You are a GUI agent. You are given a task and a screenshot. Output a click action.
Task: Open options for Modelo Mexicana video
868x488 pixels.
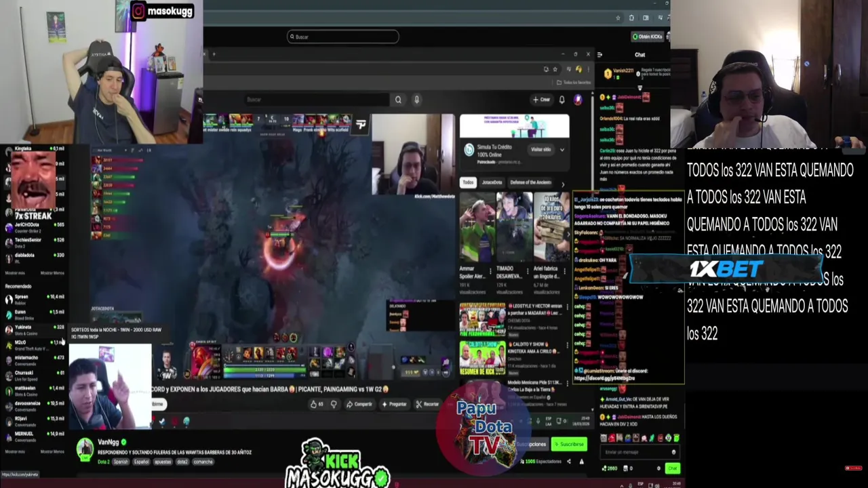568,382
